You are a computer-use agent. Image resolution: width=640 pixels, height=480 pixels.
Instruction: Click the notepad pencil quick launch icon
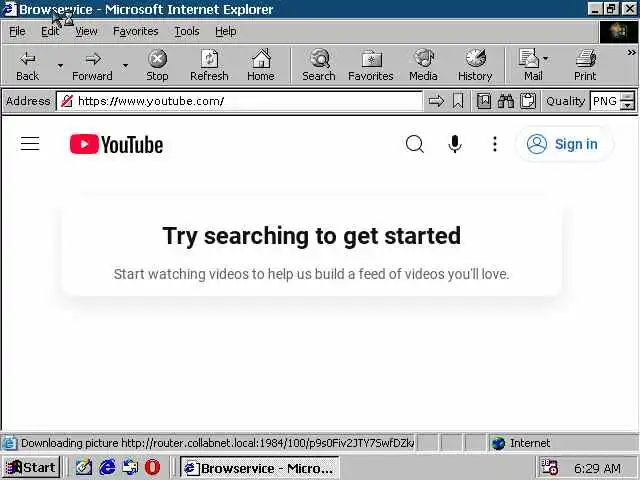(x=84, y=467)
